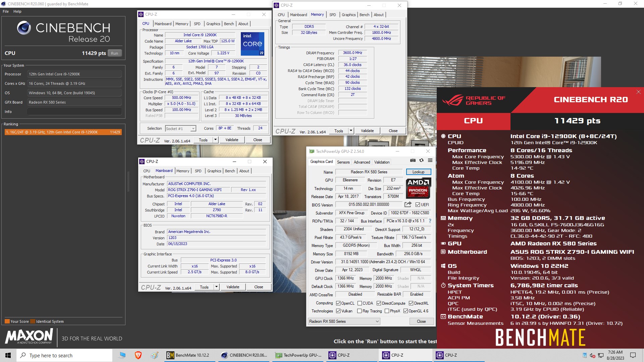Toggle the OpenGL 4.6 checkbox
This screenshot has width=644, height=362.
(406, 311)
